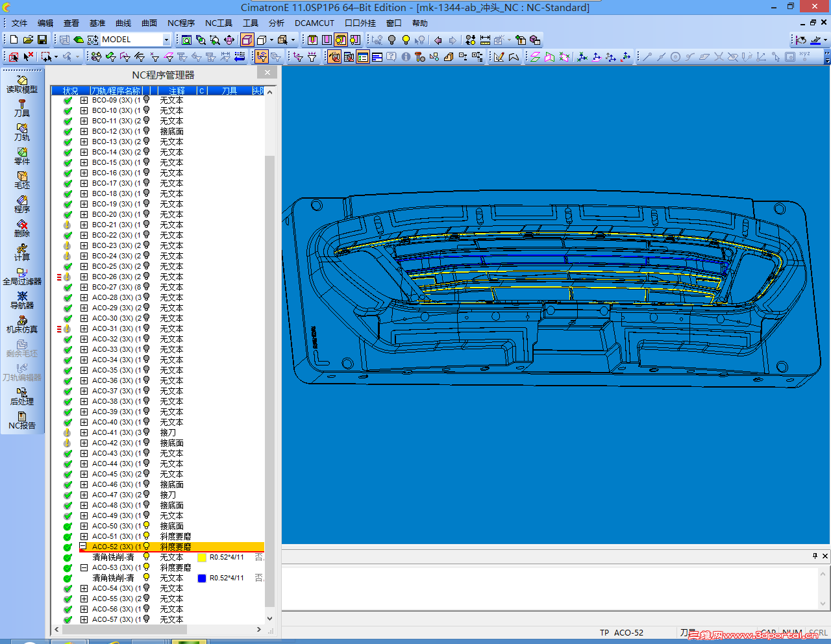This screenshot has width=831, height=644.
Task: Toggle bulb visibility for ACO-30 row
Action: (147, 318)
